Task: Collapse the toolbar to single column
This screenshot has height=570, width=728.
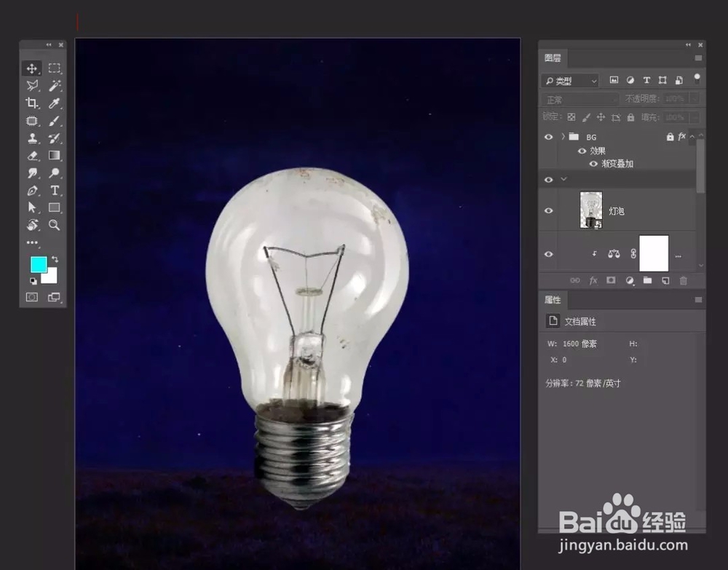Action: (x=49, y=44)
